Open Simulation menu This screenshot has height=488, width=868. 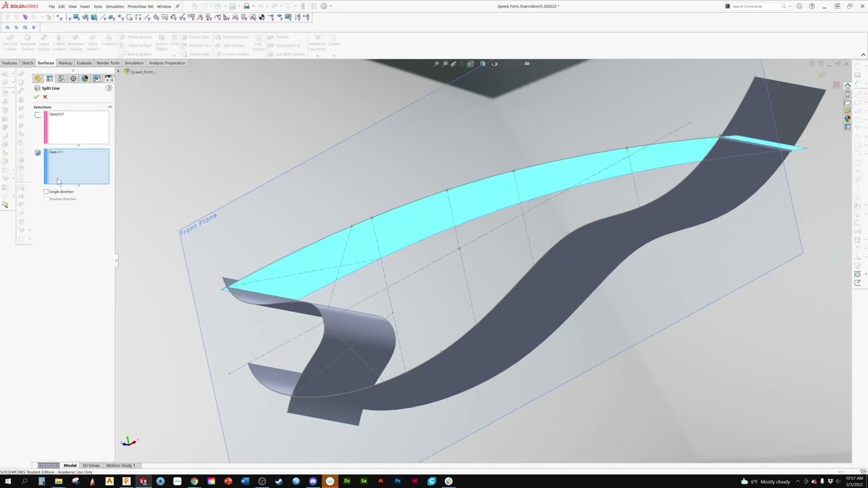pyautogui.click(x=115, y=6)
